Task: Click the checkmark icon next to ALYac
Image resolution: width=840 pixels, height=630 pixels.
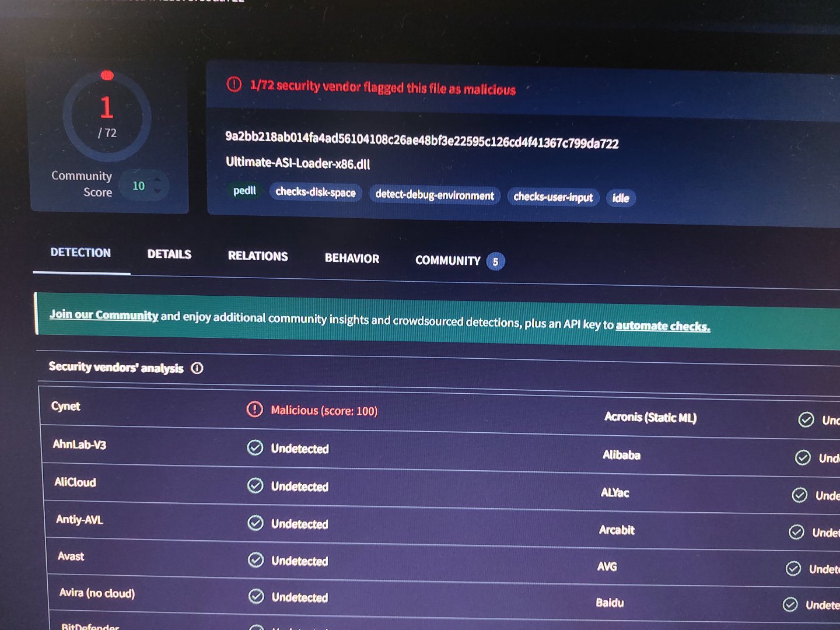Action: (800, 495)
